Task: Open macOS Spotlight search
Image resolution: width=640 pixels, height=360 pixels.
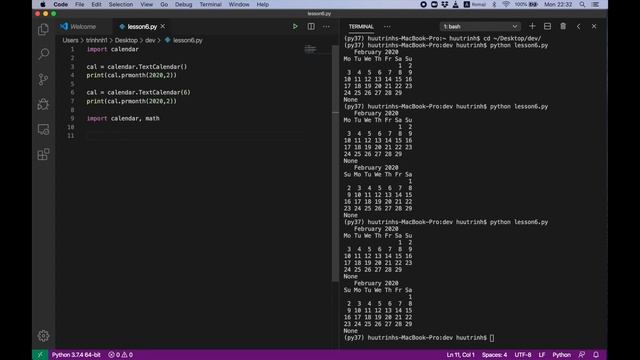Action: (x=582, y=4)
